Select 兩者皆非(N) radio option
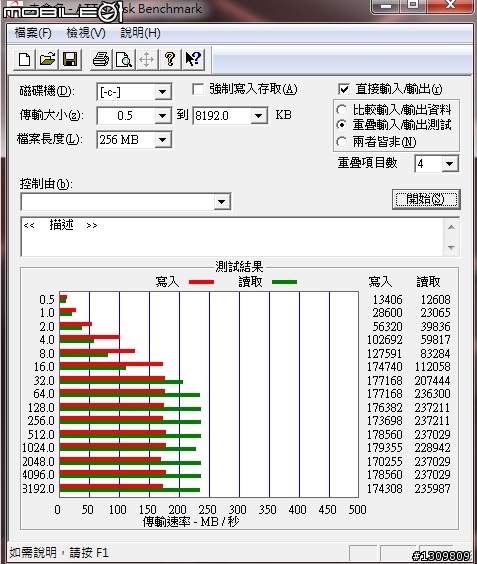Viewport: 477px width, 564px height. point(342,141)
